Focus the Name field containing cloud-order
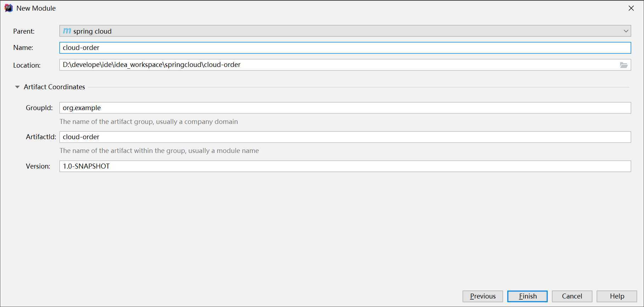This screenshot has width=644, height=307. coord(345,48)
